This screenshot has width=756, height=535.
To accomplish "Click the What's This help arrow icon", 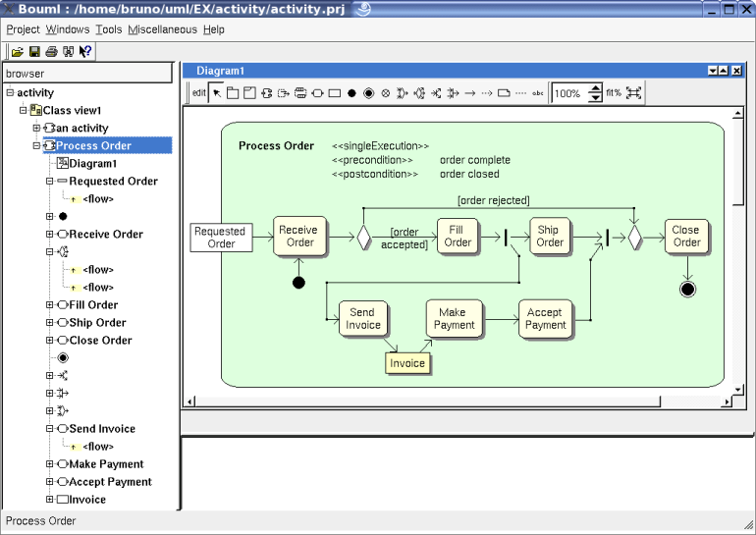I will [85, 51].
